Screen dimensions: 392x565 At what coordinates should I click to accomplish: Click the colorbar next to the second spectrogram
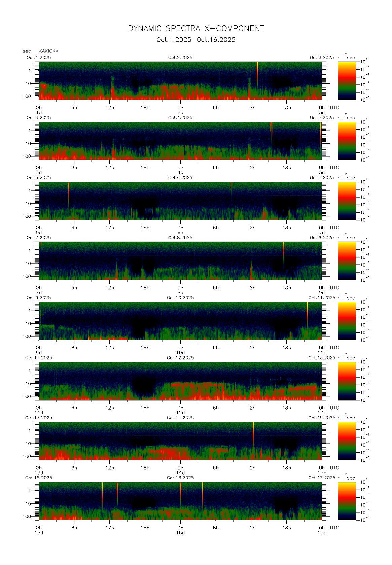pyautogui.click(x=347, y=140)
